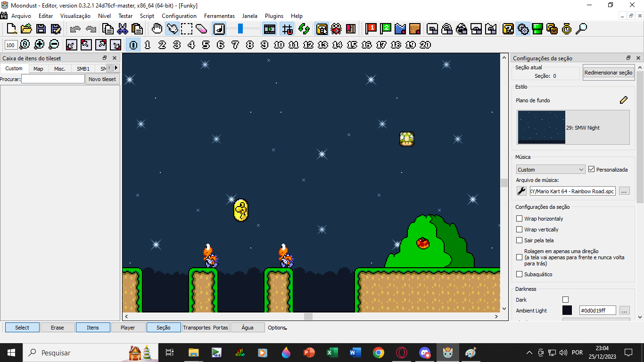Undo the last action

75,29
